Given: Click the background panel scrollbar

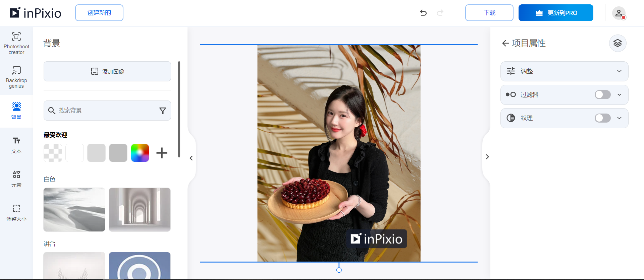Looking at the screenshot, I should point(179,110).
